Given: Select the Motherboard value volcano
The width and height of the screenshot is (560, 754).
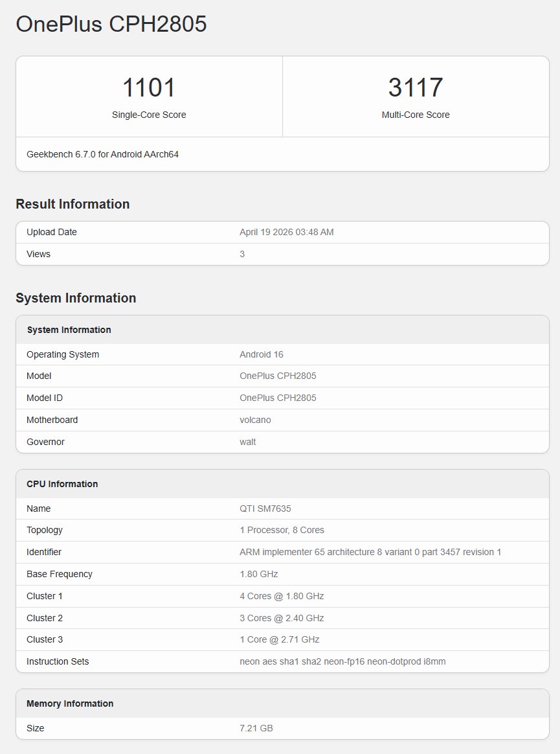Looking at the screenshot, I should (255, 420).
